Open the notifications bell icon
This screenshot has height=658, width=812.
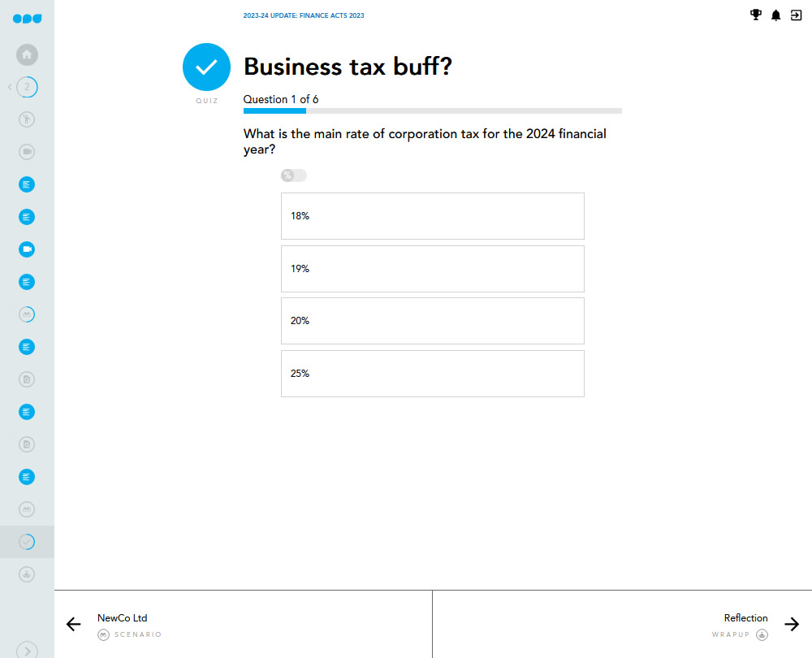775,15
